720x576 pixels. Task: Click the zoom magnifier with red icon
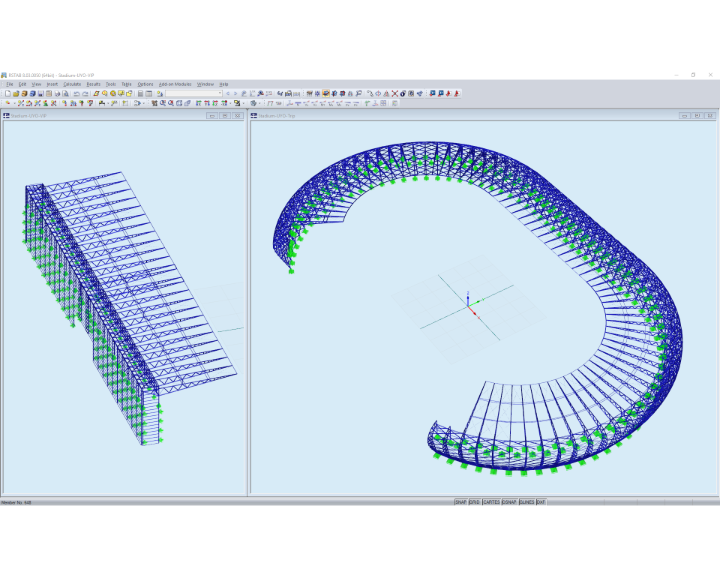coord(171,103)
